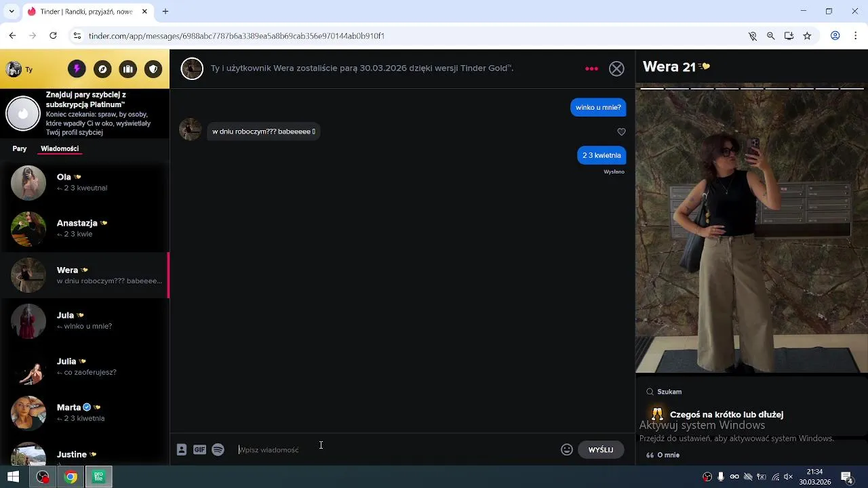The height and width of the screenshot is (488, 868).
Task: Open the Chrome three-dot menu
Action: (856, 36)
